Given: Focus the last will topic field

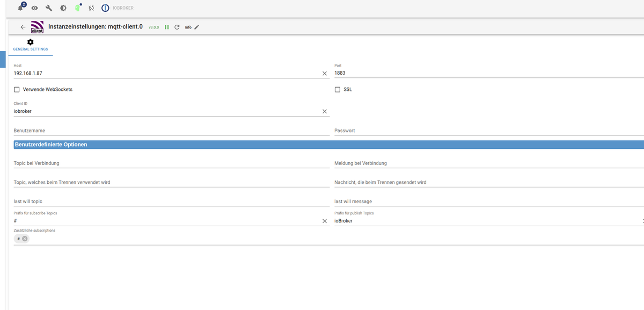Looking at the screenshot, I should pos(171,201).
